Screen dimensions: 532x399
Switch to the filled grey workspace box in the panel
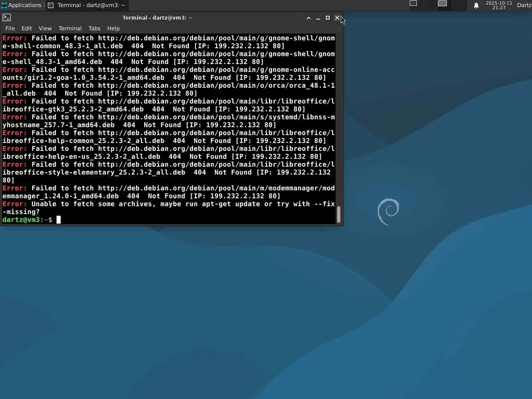pos(443,3)
